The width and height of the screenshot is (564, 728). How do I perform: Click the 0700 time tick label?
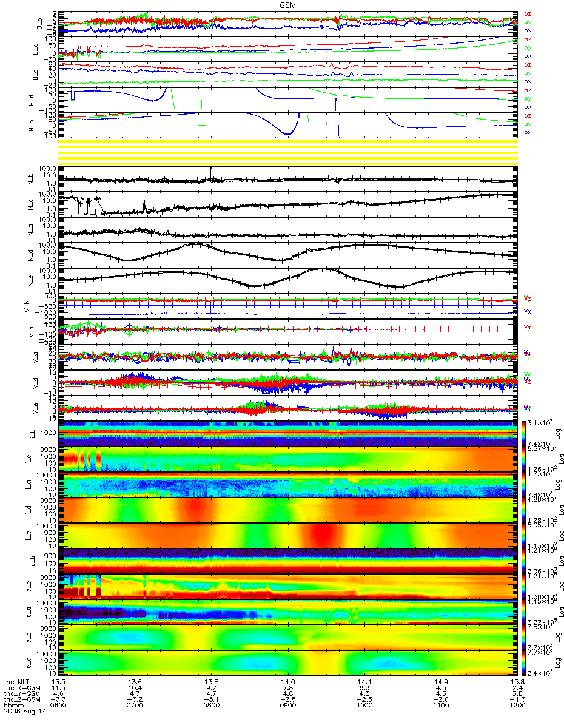(x=135, y=705)
